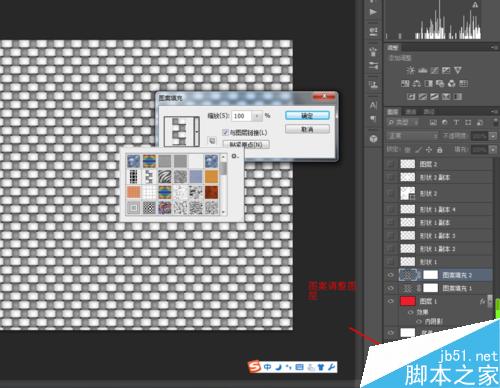
Task: Click 取消 to cancel pattern fill
Action: click(x=307, y=129)
